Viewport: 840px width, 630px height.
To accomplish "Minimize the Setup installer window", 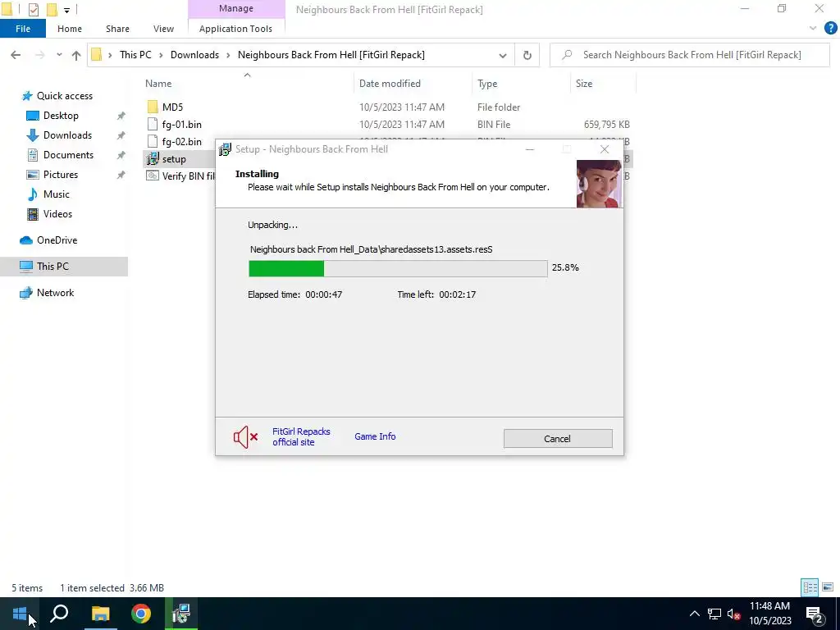I will tap(529, 149).
